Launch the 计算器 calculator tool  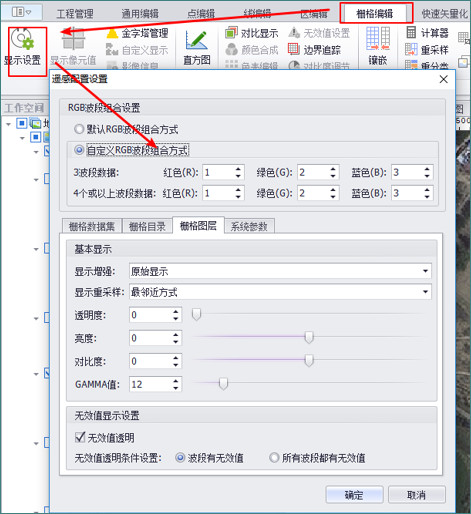[411, 33]
